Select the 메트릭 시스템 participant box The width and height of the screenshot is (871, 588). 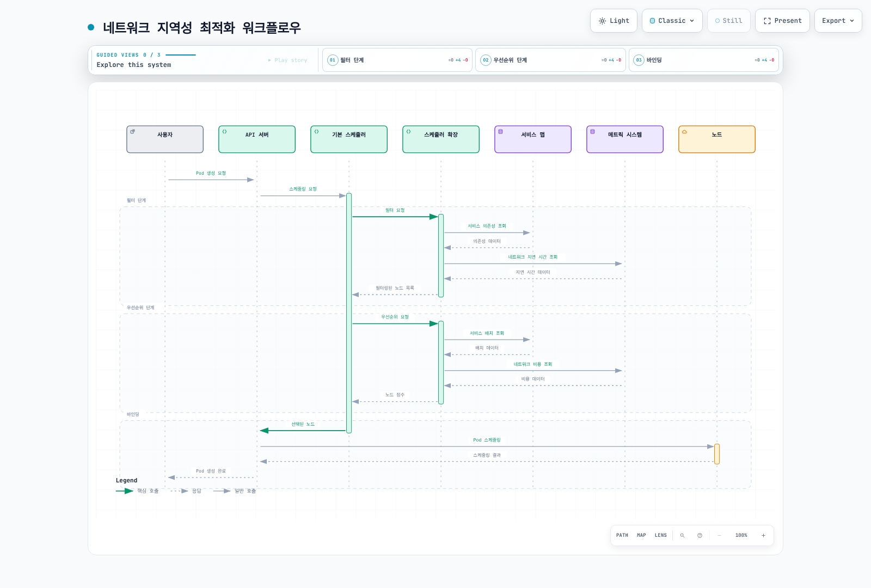(x=625, y=139)
